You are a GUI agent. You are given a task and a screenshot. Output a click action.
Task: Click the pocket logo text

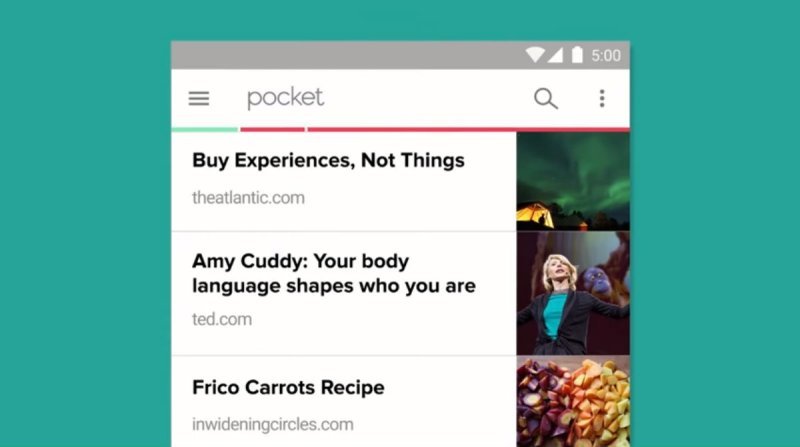[x=285, y=98]
